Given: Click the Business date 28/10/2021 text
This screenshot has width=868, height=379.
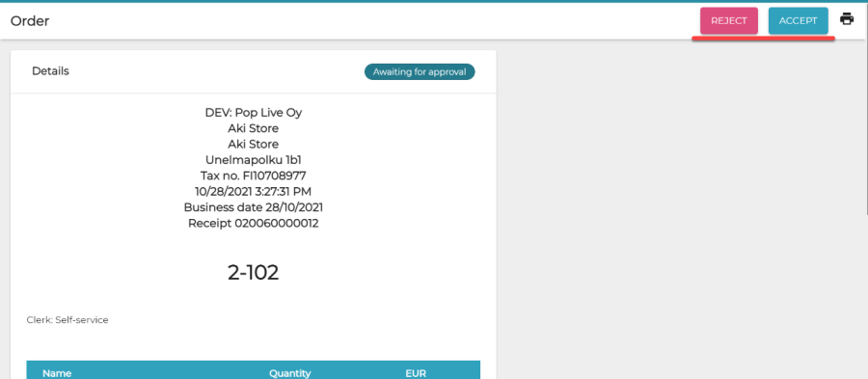Looking at the screenshot, I should (x=253, y=207).
